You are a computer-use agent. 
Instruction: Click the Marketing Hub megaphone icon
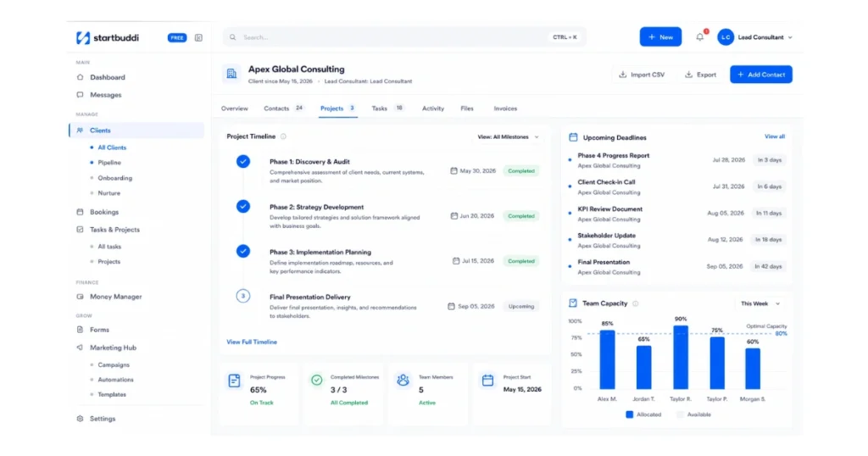(x=81, y=348)
